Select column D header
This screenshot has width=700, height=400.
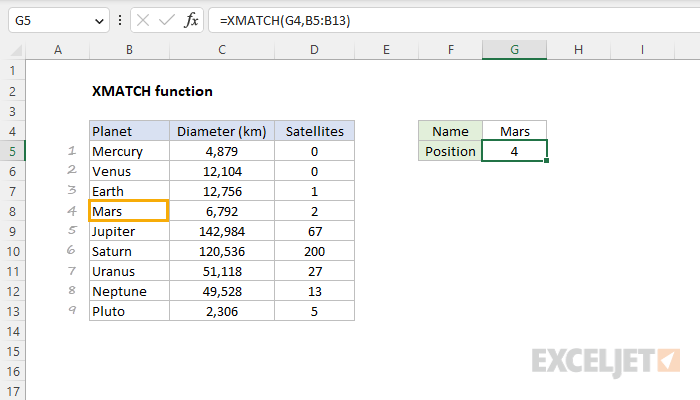pyautogui.click(x=314, y=50)
